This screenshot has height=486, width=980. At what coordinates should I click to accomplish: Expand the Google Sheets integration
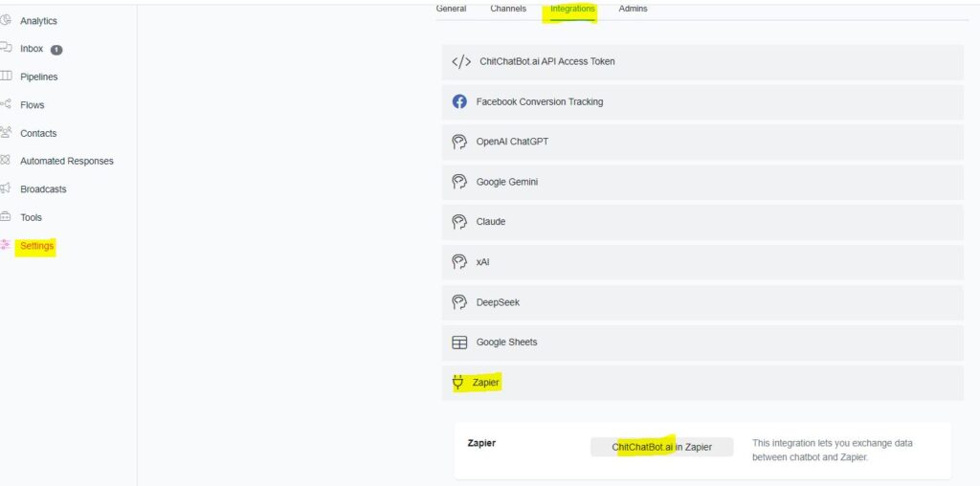point(702,342)
